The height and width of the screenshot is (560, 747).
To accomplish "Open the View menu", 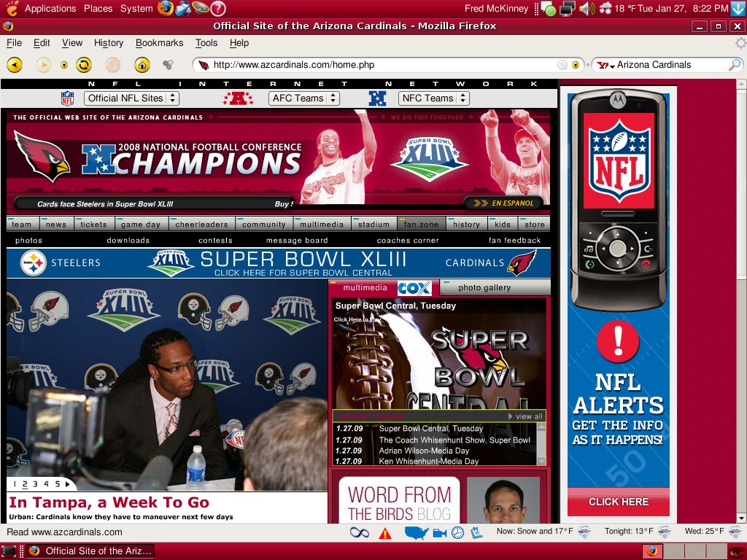I will [72, 43].
